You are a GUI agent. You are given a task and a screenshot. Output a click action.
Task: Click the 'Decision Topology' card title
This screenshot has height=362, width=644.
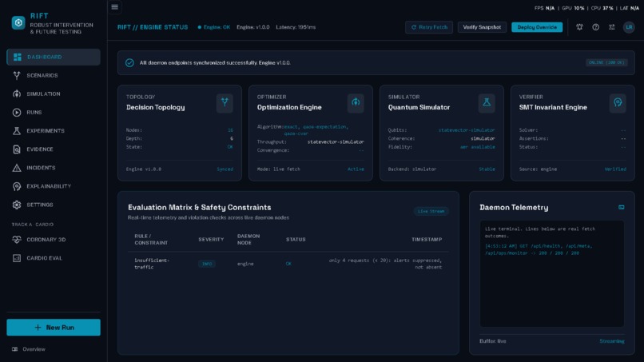(155, 107)
